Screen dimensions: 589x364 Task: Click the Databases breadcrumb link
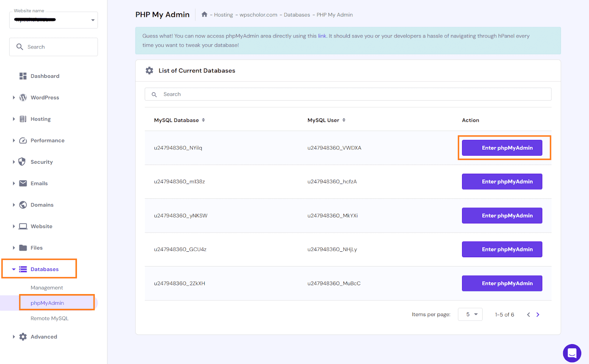(x=297, y=15)
